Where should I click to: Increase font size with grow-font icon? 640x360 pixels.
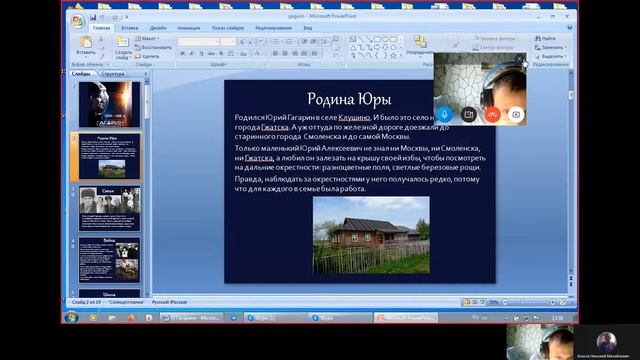242,42
